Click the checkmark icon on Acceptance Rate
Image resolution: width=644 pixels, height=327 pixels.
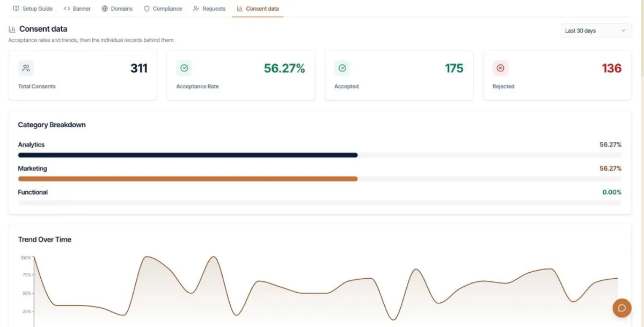(x=184, y=68)
